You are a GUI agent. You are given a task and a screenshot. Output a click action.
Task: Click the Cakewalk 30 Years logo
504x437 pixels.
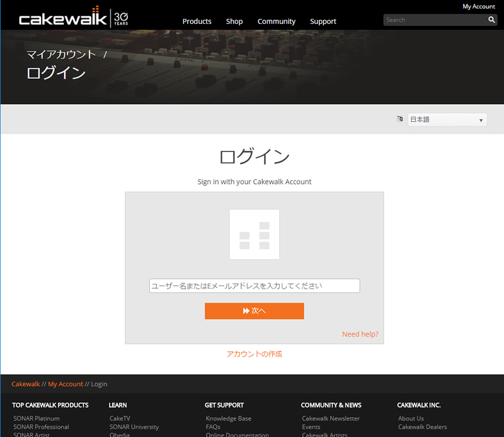[x=74, y=17]
